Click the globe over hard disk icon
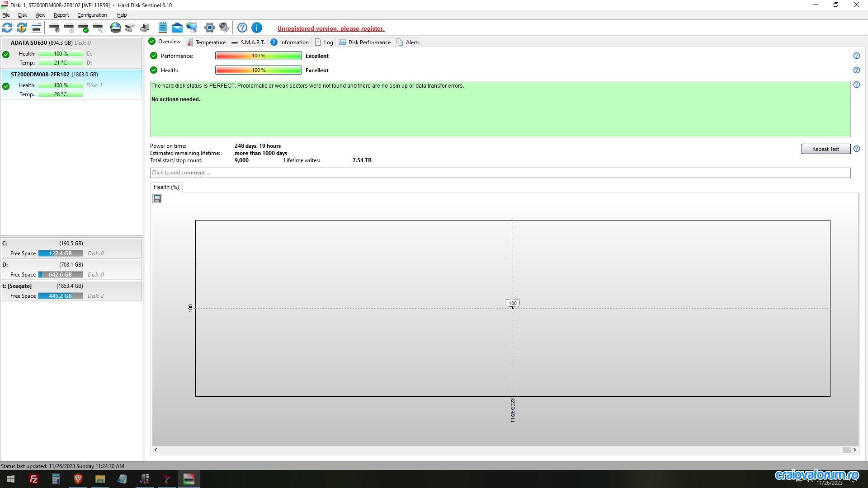868x488 pixels. pyautogui.click(x=116, y=28)
